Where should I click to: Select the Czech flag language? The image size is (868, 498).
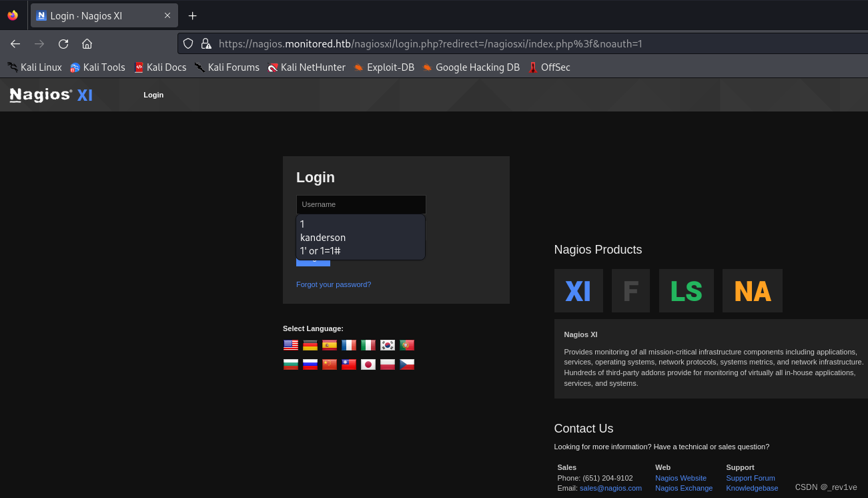(407, 364)
